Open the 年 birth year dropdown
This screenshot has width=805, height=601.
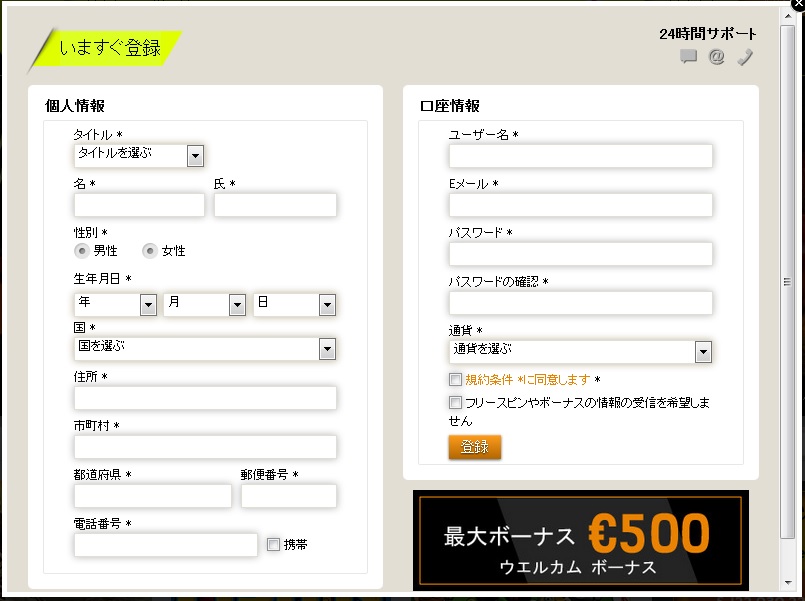[116, 304]
